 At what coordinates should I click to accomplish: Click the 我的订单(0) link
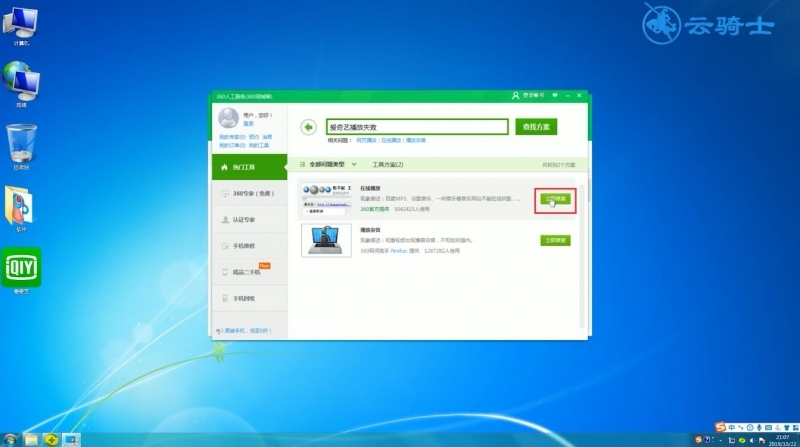233,145
